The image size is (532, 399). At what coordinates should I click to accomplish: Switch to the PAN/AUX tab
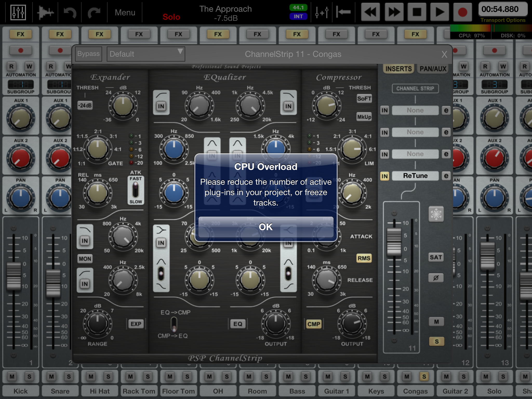click(433, 69)
